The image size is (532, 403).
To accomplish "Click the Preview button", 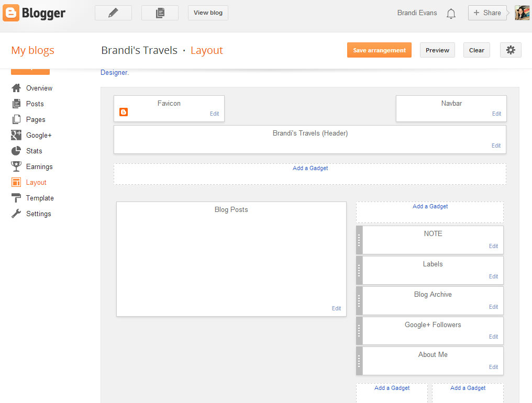I will [437, 50].
